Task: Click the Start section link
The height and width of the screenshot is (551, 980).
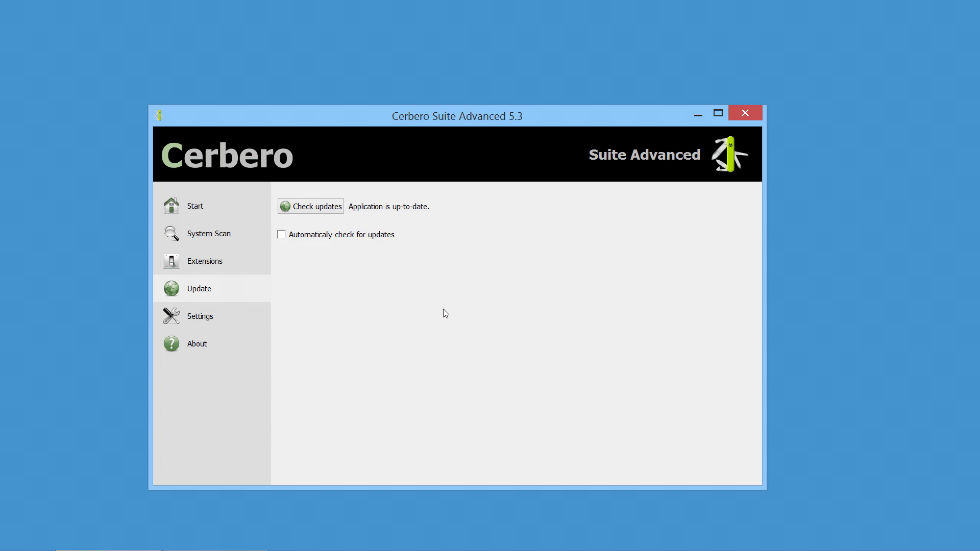Action: pyautogui.click(x=195, y=206)
